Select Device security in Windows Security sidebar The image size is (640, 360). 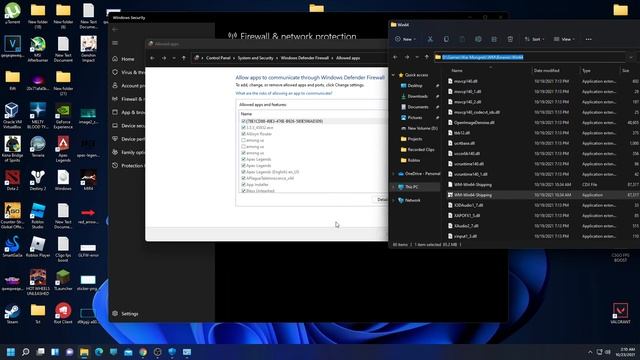click(127, 126)
